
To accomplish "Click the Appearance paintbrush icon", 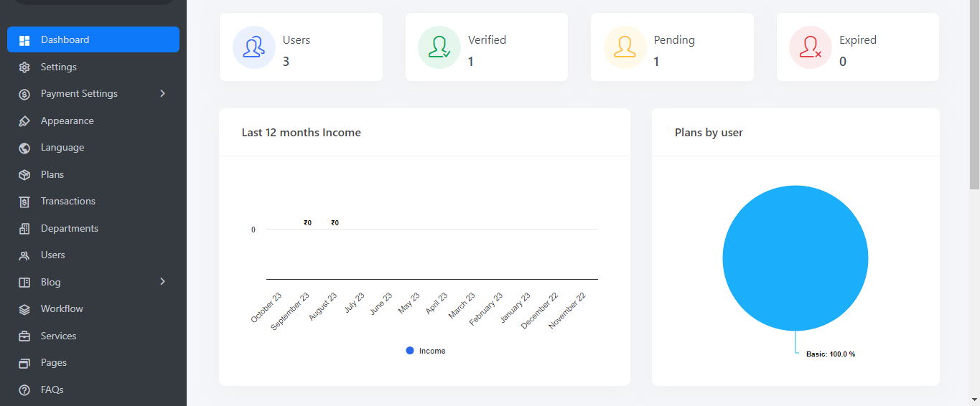I will click(24, 121).
